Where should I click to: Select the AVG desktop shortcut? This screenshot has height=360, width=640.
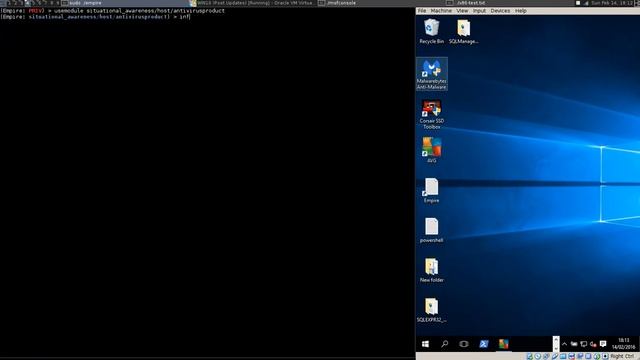pos(431,150)
